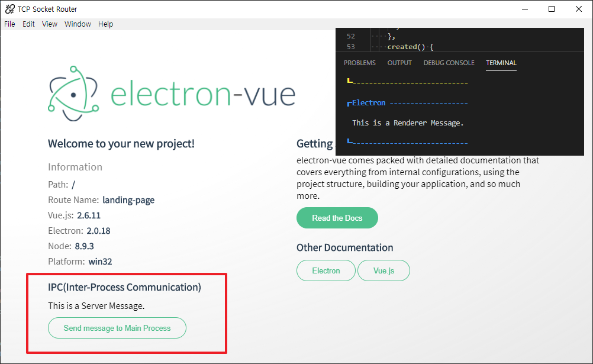
Task: Click 'IPC(Inter-Process Communication)' heading
Action: coord(124,287)
